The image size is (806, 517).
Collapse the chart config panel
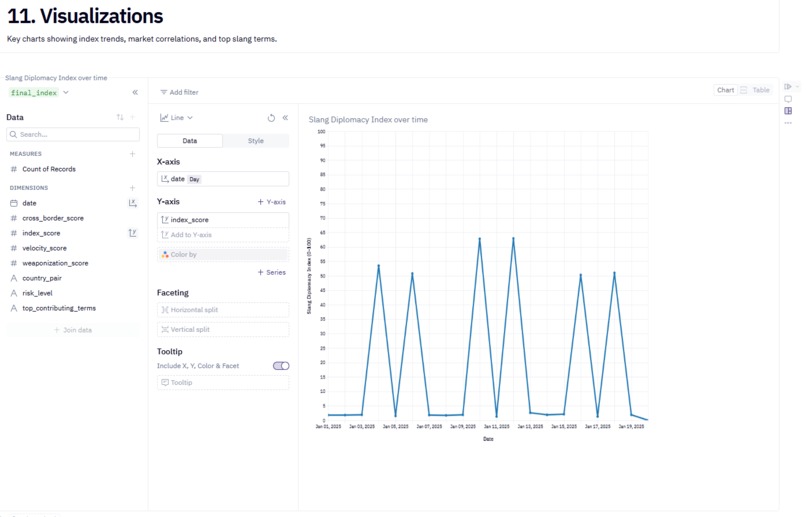(x=285, y=118)
